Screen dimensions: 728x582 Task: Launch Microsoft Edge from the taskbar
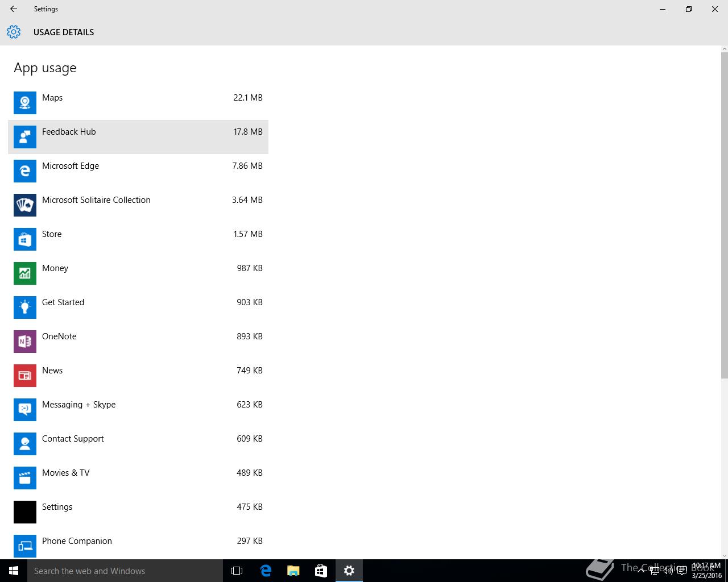pos(266,571)
